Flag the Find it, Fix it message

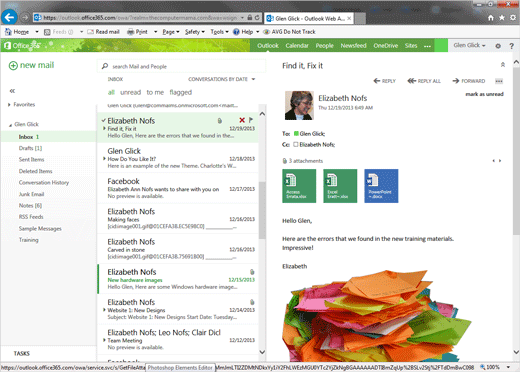click(251, 120)
